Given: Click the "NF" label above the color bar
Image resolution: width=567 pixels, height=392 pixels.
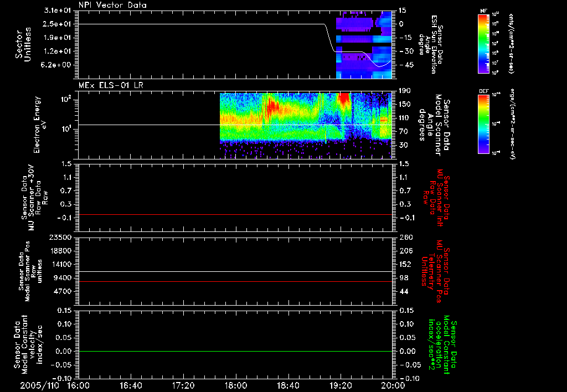Looking at the screenshot, I should click(x=484, y=11).
